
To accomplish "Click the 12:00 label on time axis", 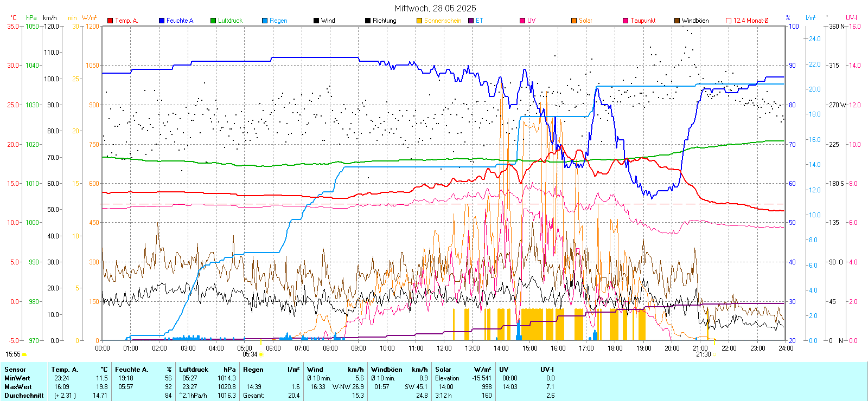I will [x=444, y=348].
